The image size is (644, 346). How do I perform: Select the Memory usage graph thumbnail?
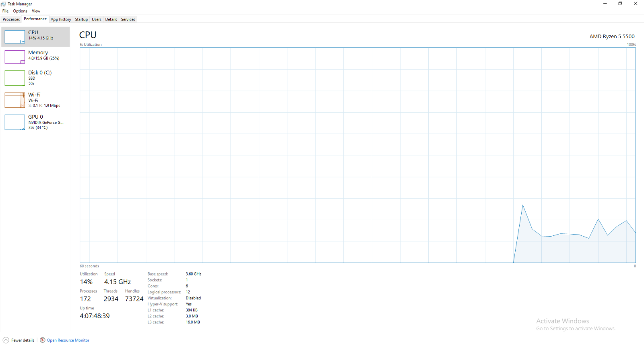coord(14,57)
